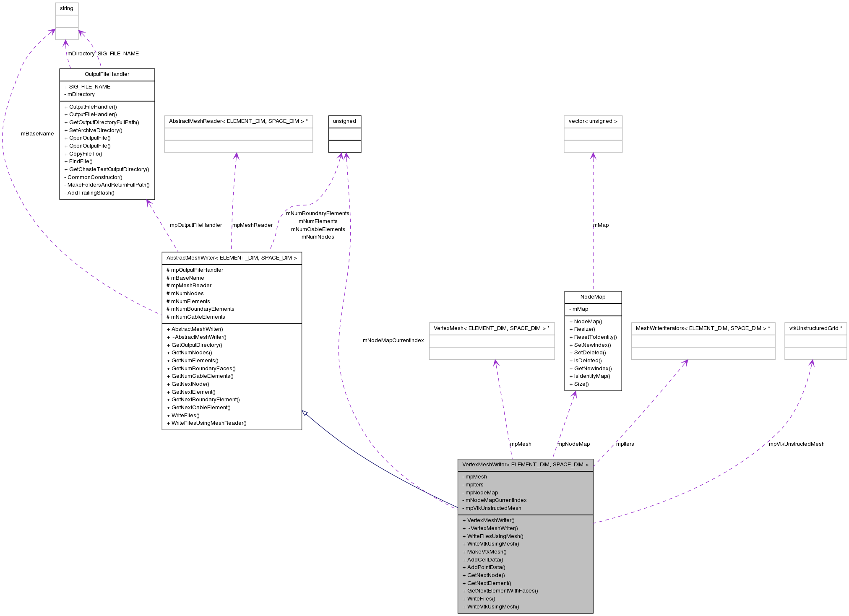Click the mpVtkUnstructedMesh relationship label
This screenshot has width=849, height=616.
[x=796, y=444]
